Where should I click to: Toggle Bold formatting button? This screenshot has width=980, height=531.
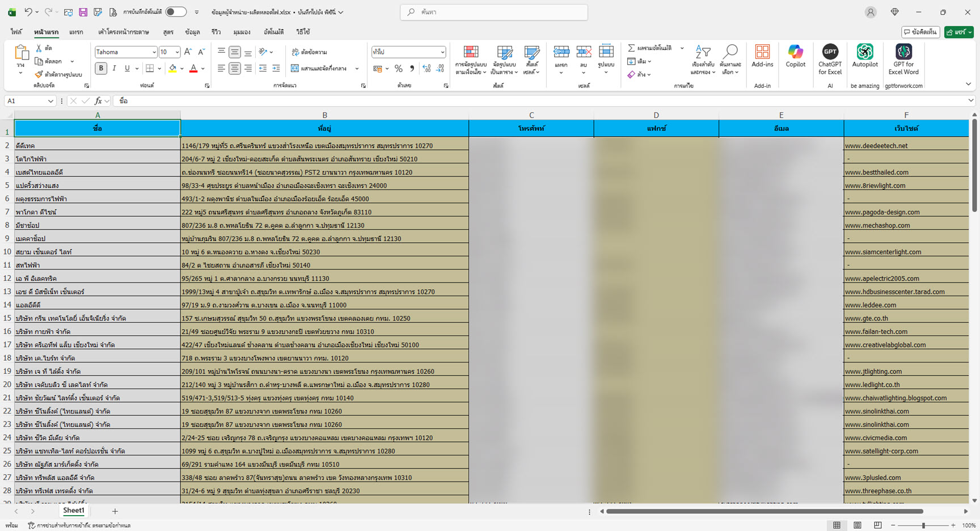(101, 68)
